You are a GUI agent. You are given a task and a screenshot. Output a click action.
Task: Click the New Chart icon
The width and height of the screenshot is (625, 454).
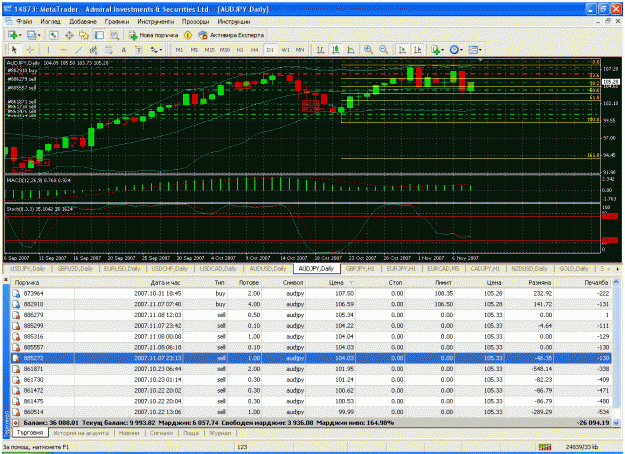point(12,35)
